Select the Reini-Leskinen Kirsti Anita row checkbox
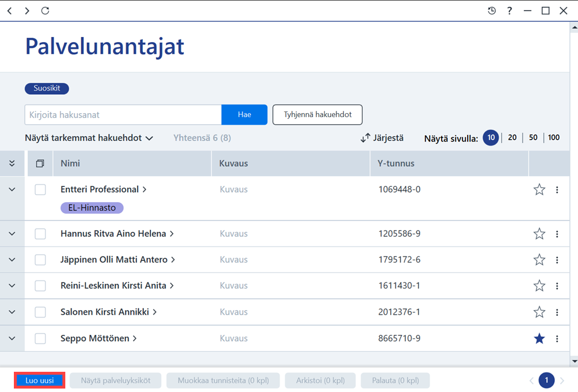The image size is (578, 392). 40,286
